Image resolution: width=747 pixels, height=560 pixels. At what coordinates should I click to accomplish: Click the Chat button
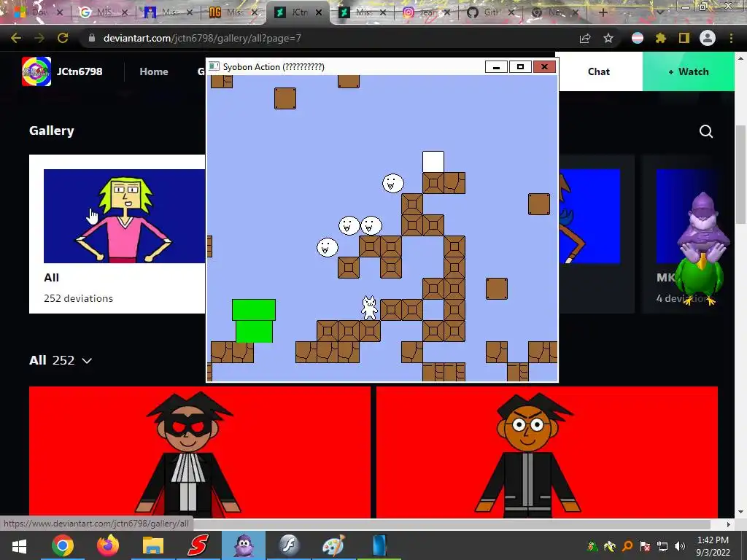pos(599,71)
